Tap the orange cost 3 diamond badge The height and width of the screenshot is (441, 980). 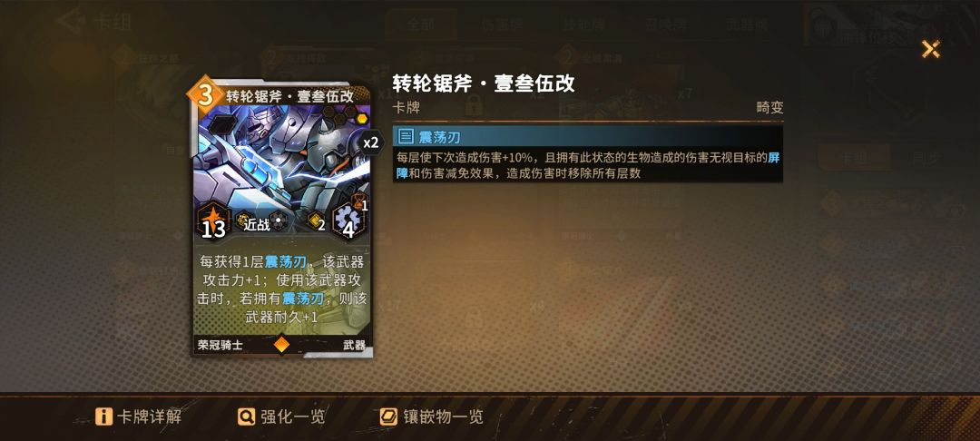[205, 95]
